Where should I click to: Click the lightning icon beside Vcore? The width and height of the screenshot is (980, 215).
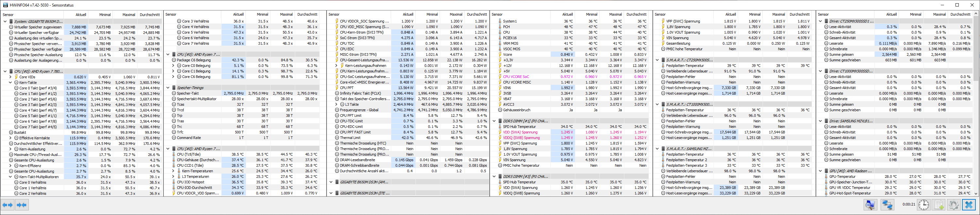[x=500, y=54]
